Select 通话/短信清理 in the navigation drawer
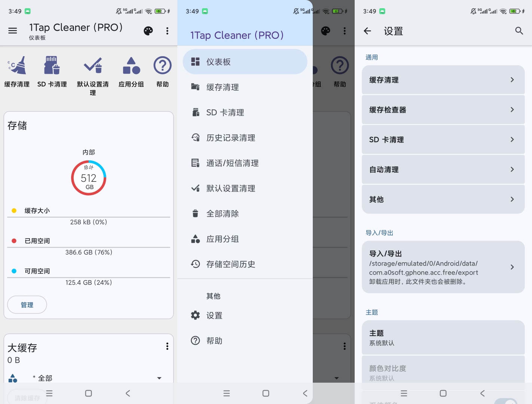This screenshot has height=404, width=532. [x=245, y=163]
